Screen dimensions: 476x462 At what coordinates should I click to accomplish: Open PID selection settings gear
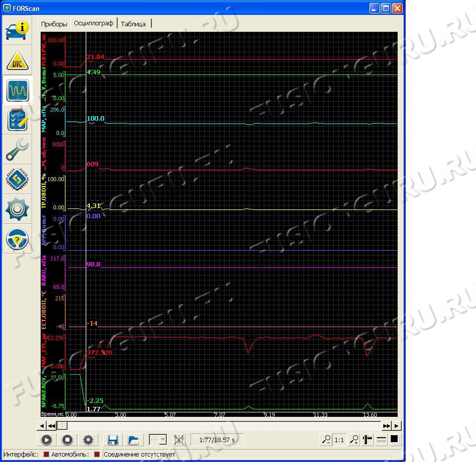pos(88,440)
